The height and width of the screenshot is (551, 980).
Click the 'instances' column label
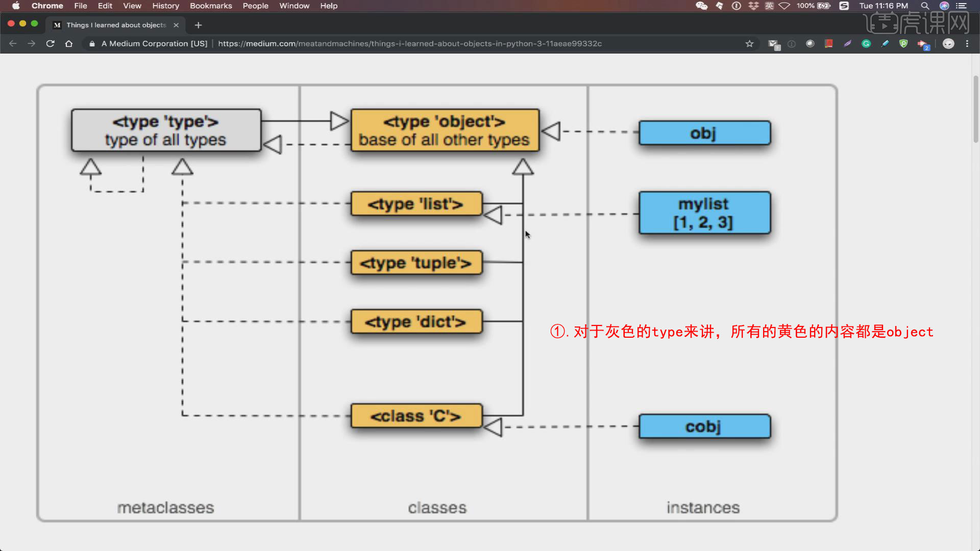(x=703, y=508)
